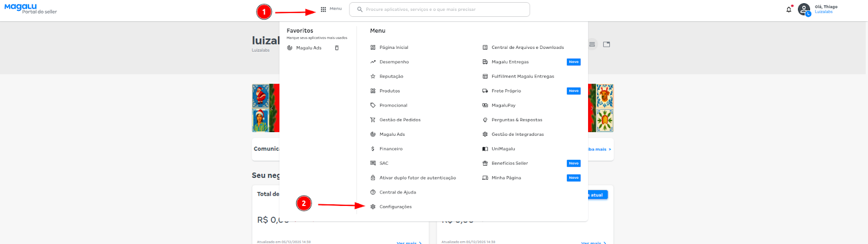Open Central de Ajuda menu item
868x244 pixels.
point(398,192)
